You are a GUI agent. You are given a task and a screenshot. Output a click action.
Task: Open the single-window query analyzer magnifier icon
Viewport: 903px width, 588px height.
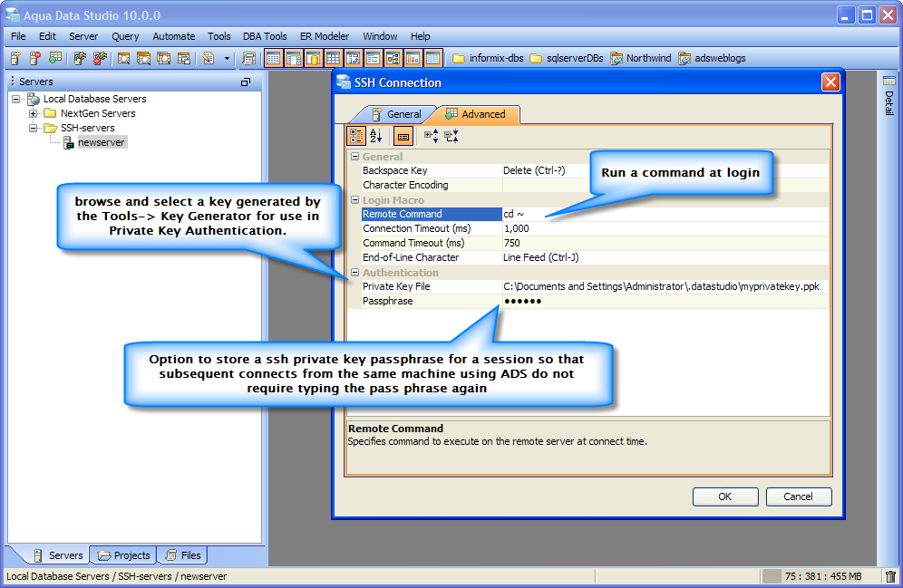(x=123, y=58)
